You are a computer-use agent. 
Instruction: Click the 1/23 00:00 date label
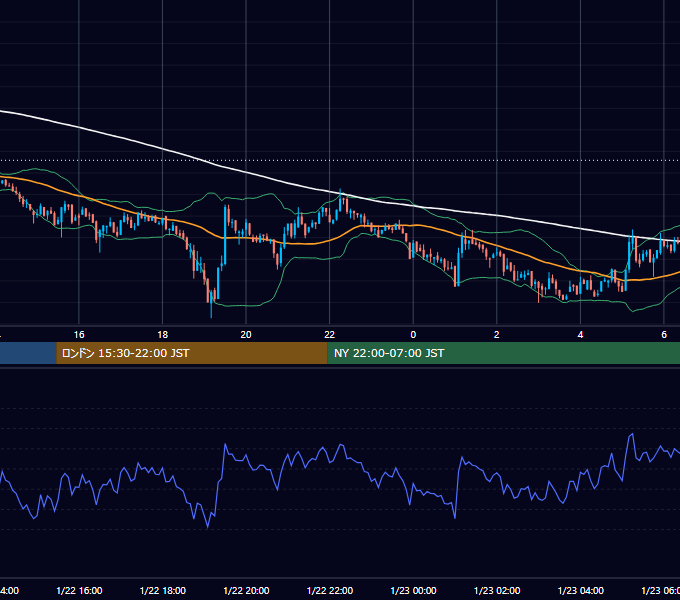pyautogui.click(x=413, y=590)
